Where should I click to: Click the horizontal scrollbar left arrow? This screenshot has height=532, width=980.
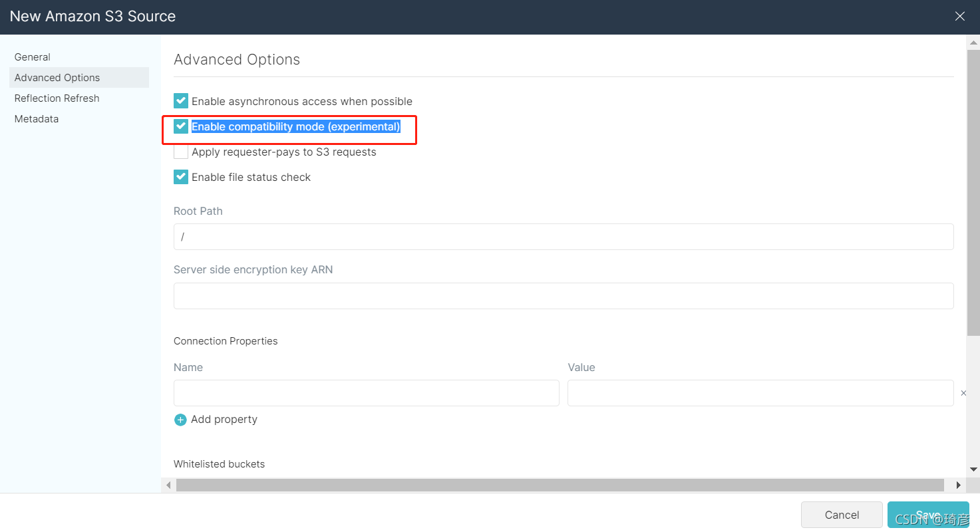point(168,485)
